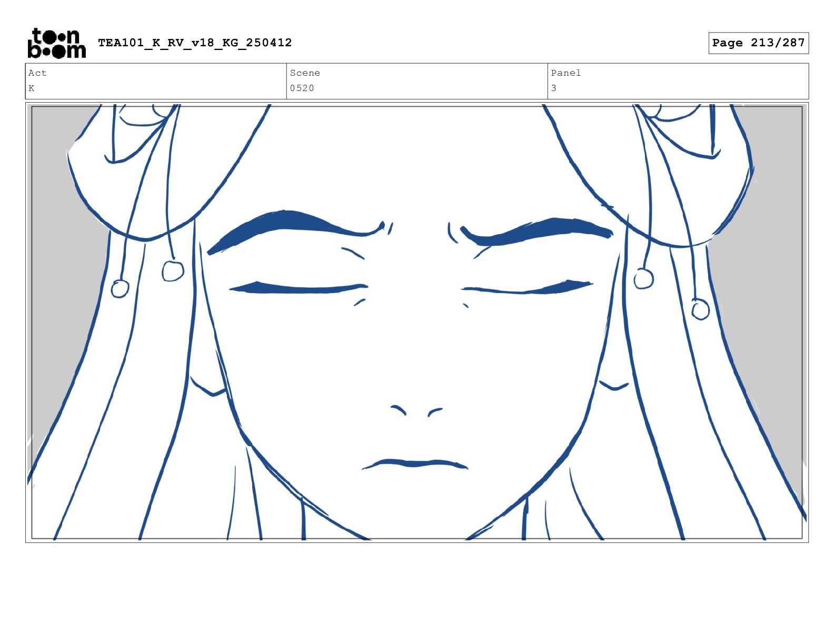The width and height of the screenshot is (834, 644).
Task: Click the Panel value 3
Action: point(554,88)
